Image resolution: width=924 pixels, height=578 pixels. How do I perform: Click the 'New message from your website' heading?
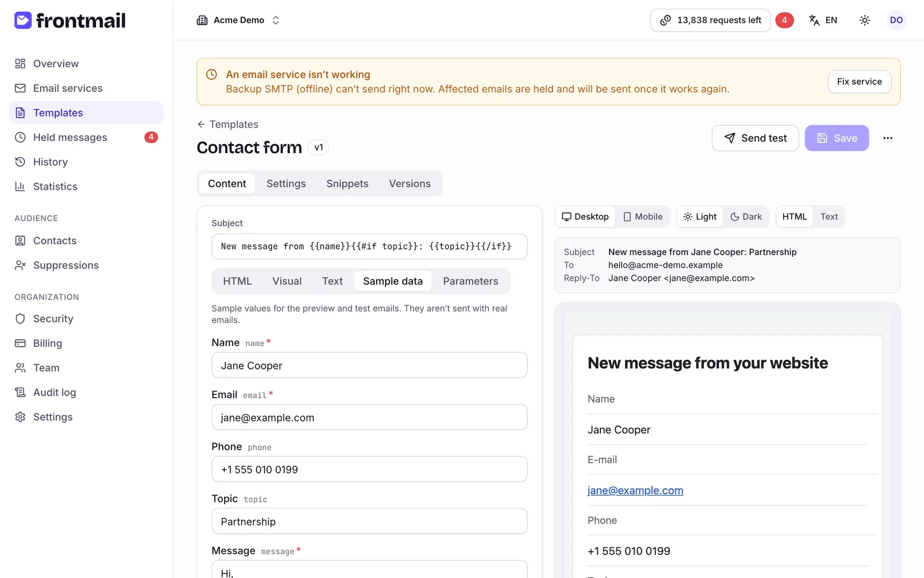(x=707, y=363)
